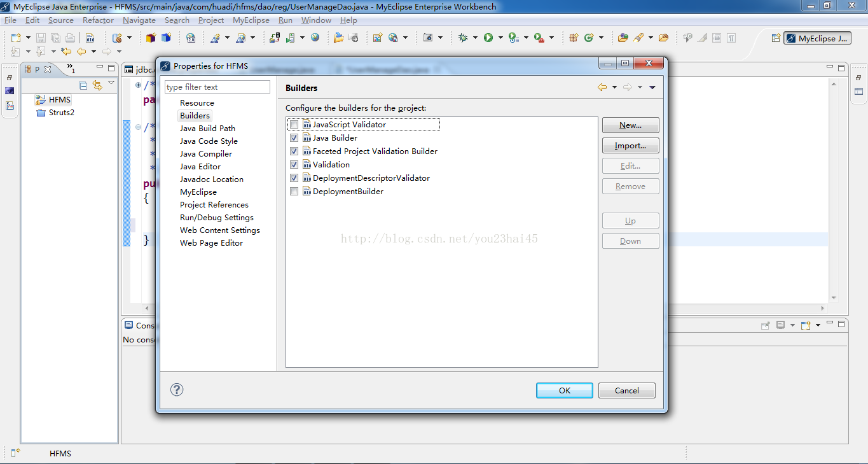The image size is (868, 464).
Task: Select Run/Debug Settings page
Action: click(217, 218)
